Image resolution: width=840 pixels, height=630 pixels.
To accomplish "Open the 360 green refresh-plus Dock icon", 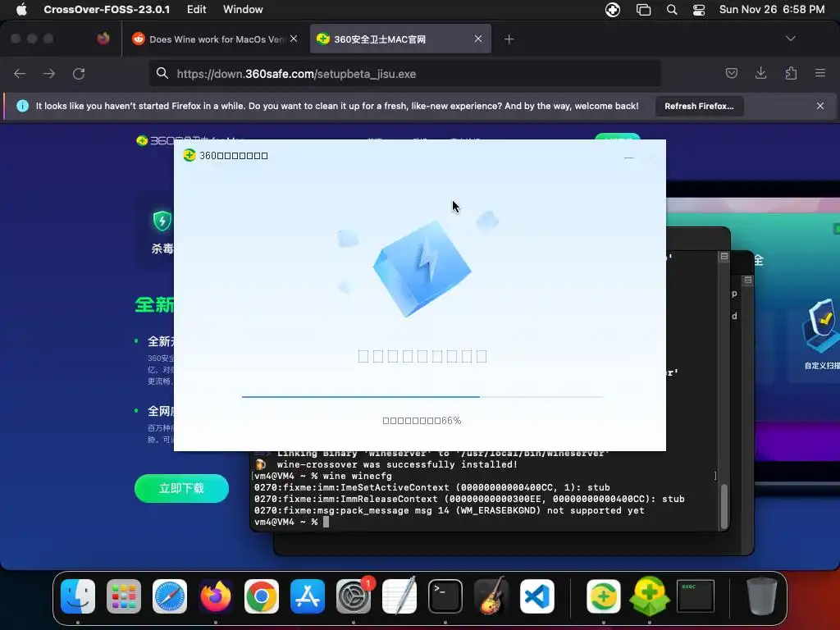I will pyautogui.click(x=604, y=596).
